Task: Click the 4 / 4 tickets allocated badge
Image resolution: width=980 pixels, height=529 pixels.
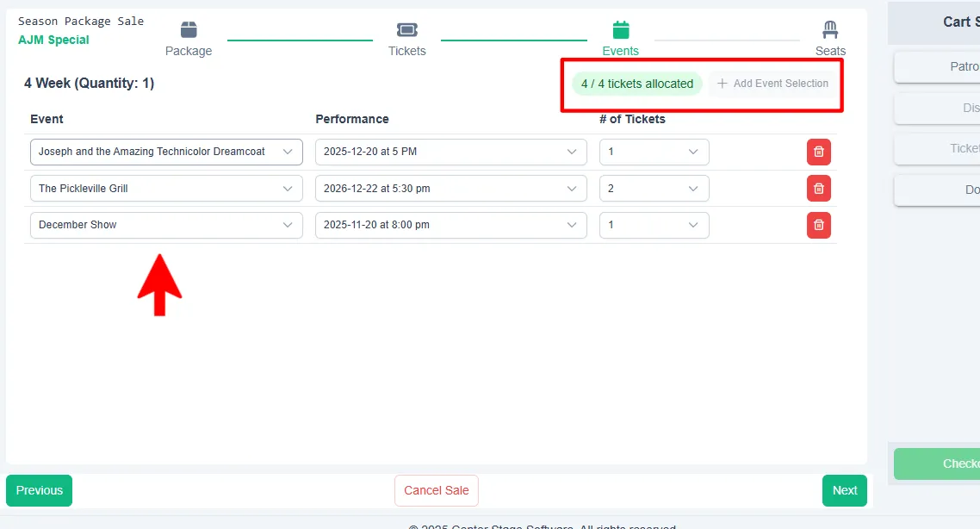Action: tap(637, 84)
